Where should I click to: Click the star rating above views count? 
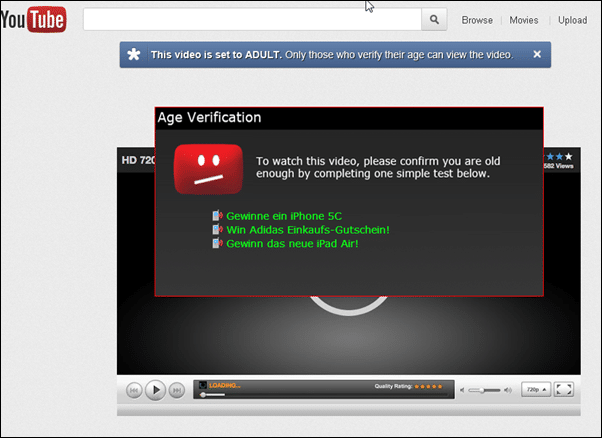(559, 156)
